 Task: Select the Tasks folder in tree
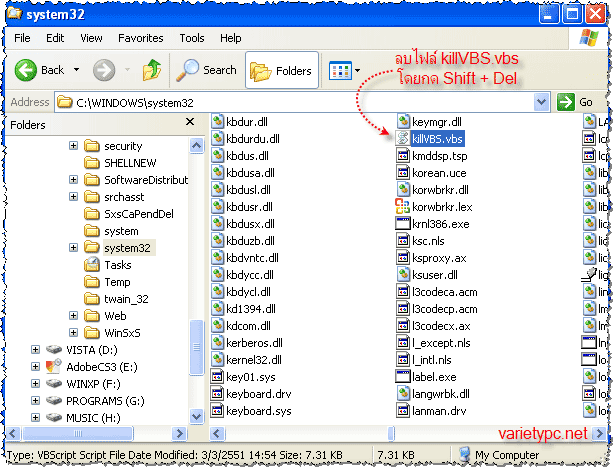coord(117,265)
